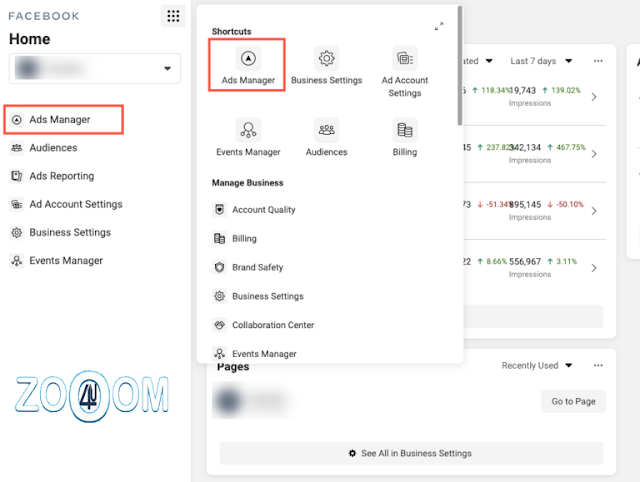Open the ad accounts card more options menu
The height and width of the screenshot is (482, 640).
pyautogui.click(x=598, y=61)
